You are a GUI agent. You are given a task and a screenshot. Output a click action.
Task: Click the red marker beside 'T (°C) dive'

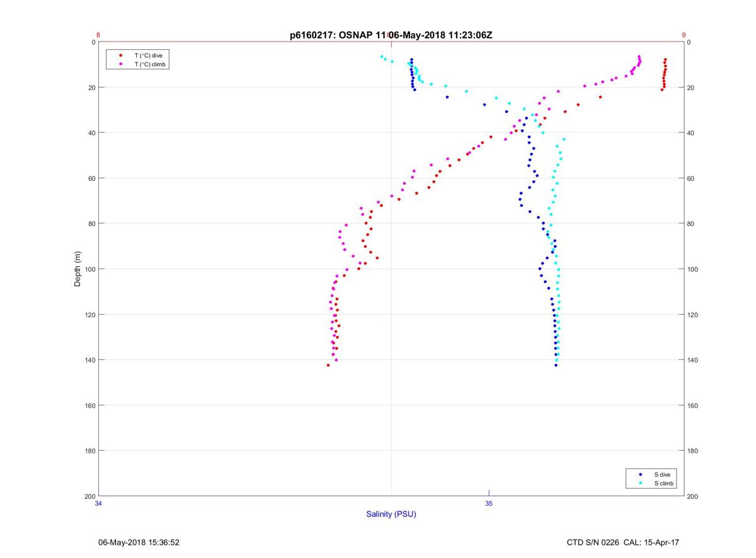(x=120, y=55)
